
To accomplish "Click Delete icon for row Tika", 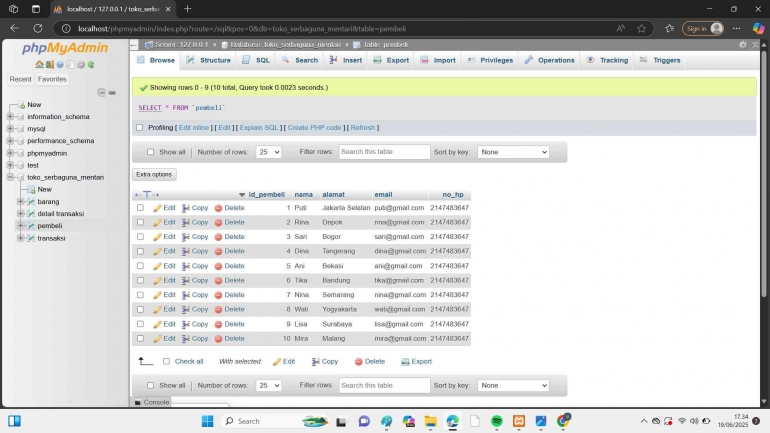I will 219,281.
